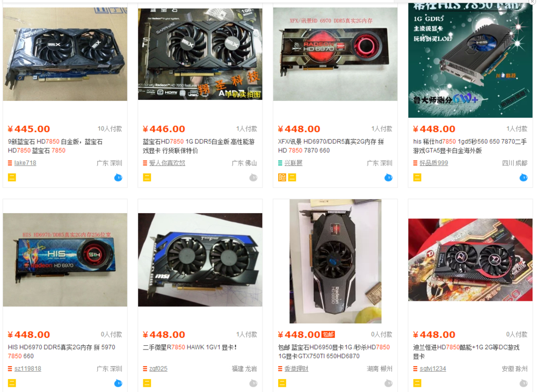
Task: Click blue Wangwang chat icon for 兴联展 listing
Action: [x=388, y=177]
